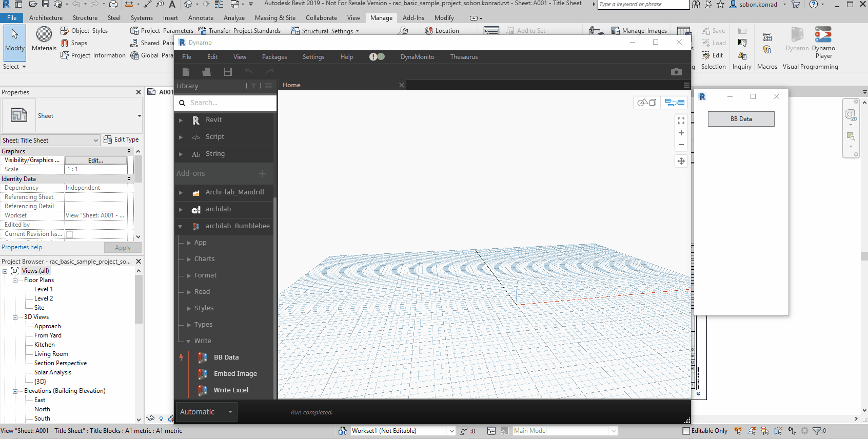868x439 pixels.
Task: Open Manage Images in the ribbon
Action: pos(639,31)
